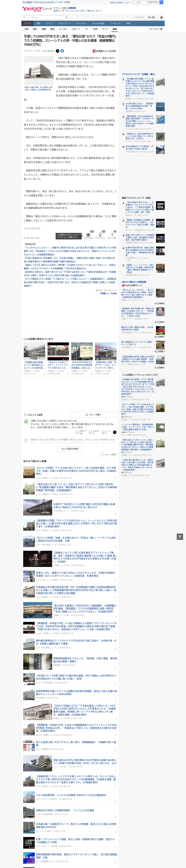Toggle the コメント非表示 checkbox
The height and width of the screenshot is (868, 186).
click(102, 455)
